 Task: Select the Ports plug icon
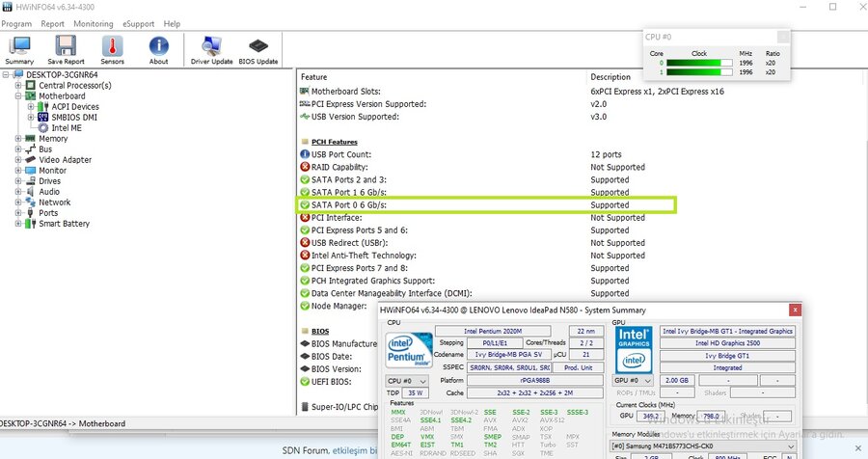pos(31,212)
